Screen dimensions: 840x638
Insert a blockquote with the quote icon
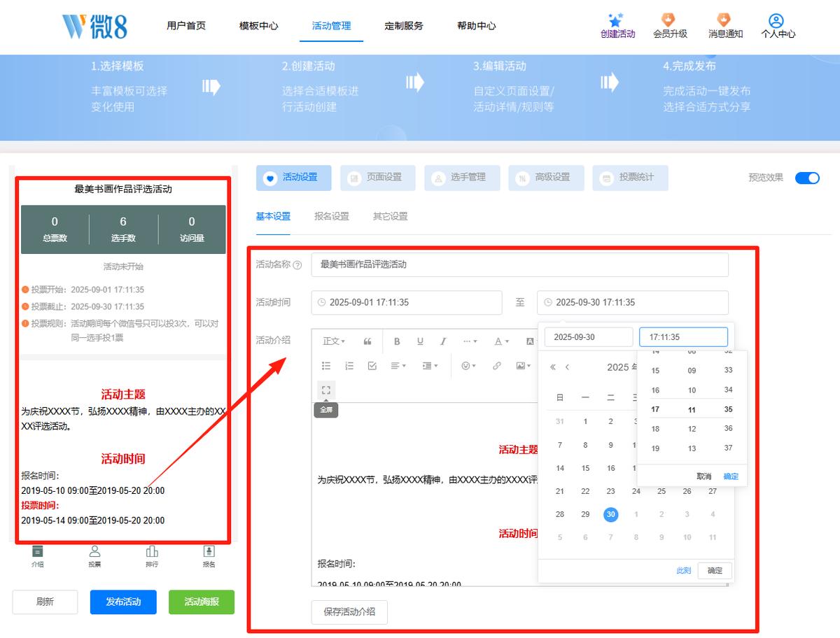click(x=367, y=341)
